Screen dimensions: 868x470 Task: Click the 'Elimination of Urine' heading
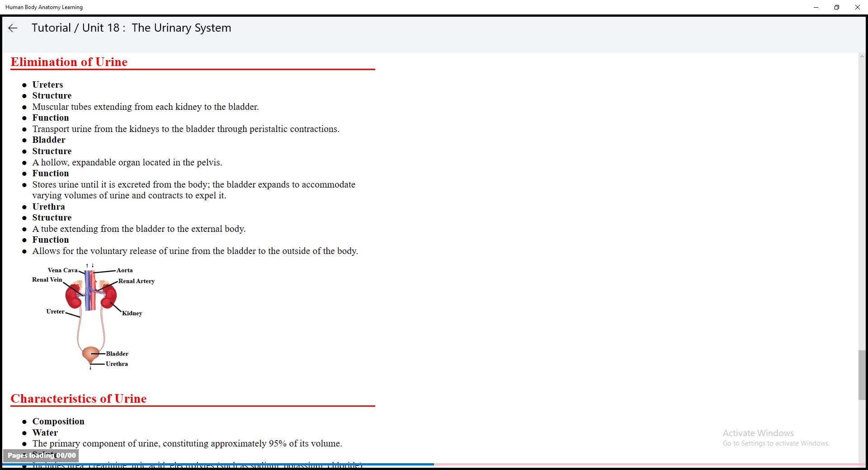pyautogui.click(x=69, y=62)
